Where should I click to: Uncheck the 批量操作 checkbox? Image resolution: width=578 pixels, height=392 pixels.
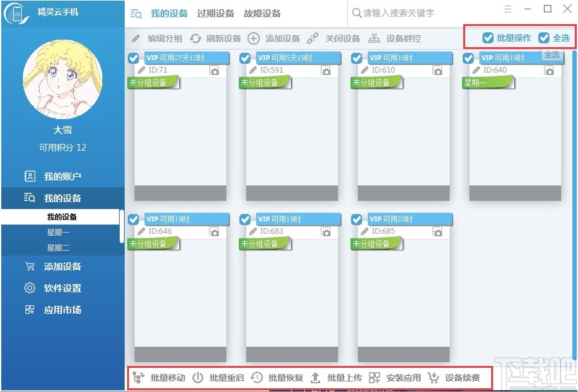488,38
